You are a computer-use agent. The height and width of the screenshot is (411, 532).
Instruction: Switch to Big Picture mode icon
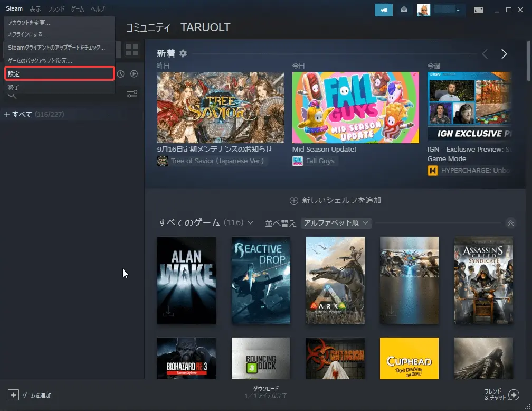[478, 10]
